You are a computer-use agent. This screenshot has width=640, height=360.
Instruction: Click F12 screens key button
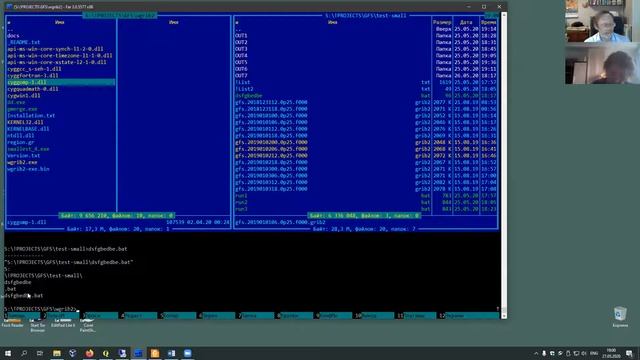(469, 316)
